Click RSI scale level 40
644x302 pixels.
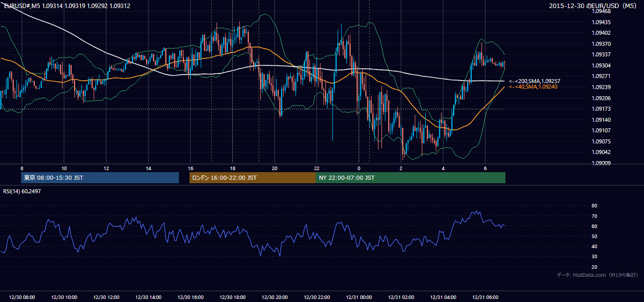tap(594, 246)
